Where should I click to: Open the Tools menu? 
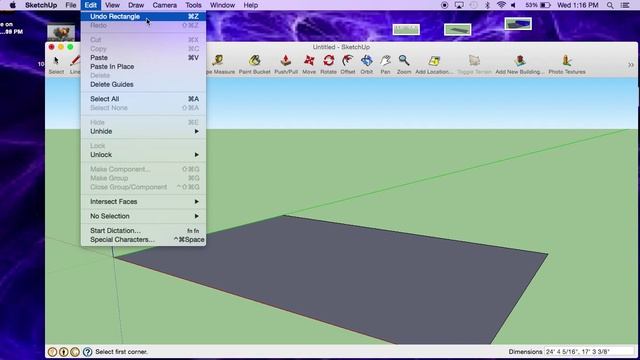(193, 5)
